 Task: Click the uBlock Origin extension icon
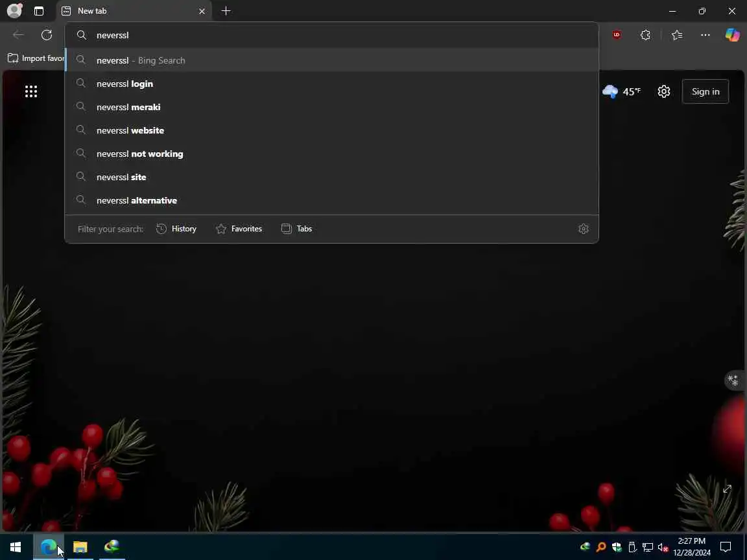click(617, 35)
